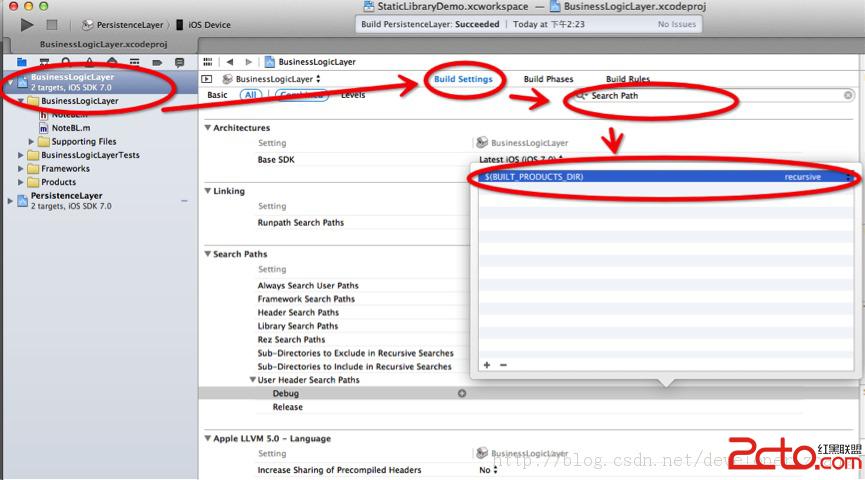Select the PersistenceLayer scheme in toolbar
Image resolution: width=865 pixels, height=480 pixels.
click(x=130, y=25)
